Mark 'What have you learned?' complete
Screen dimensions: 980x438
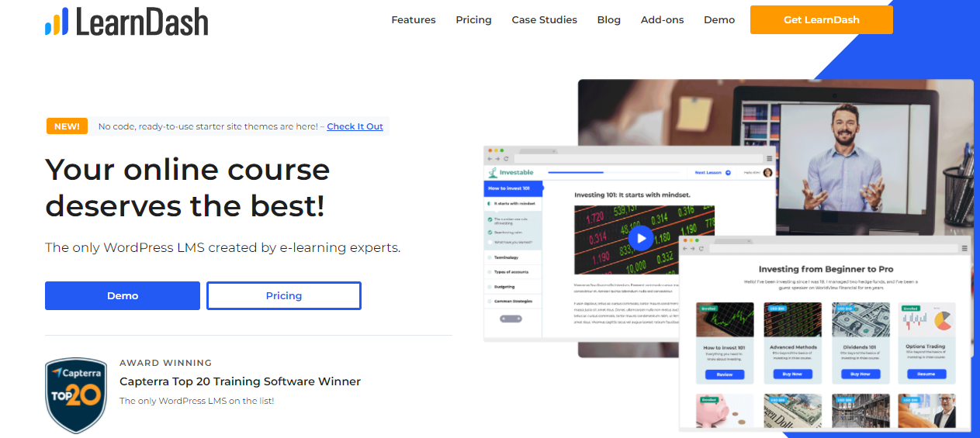tap(490, 243)
